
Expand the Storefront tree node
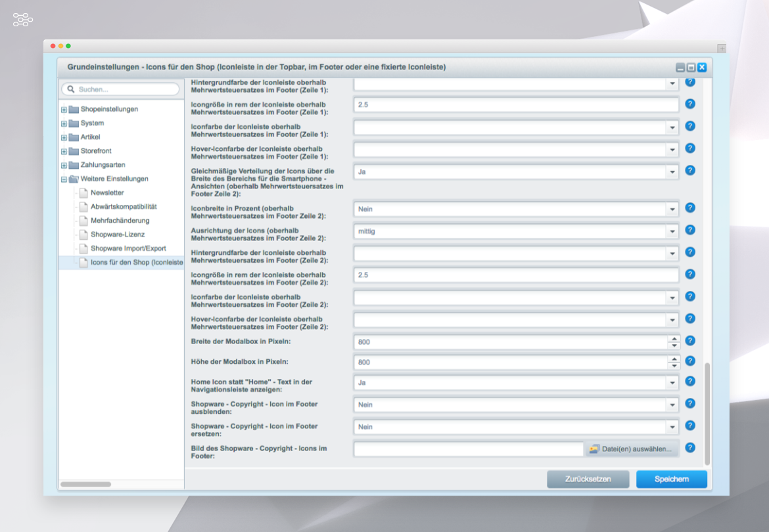pyautogui.click(x=64, y=151)
